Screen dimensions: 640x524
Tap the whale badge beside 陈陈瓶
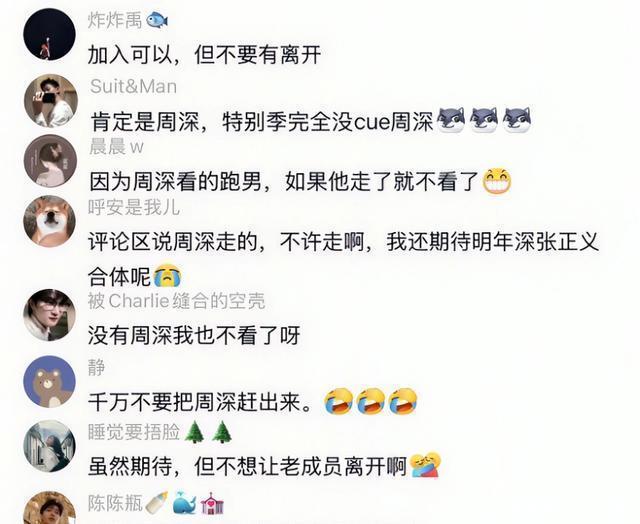pos(184,503)
